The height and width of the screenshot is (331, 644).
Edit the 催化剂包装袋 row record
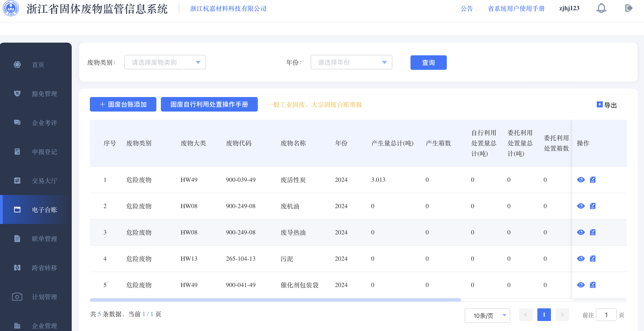point(592,285)
